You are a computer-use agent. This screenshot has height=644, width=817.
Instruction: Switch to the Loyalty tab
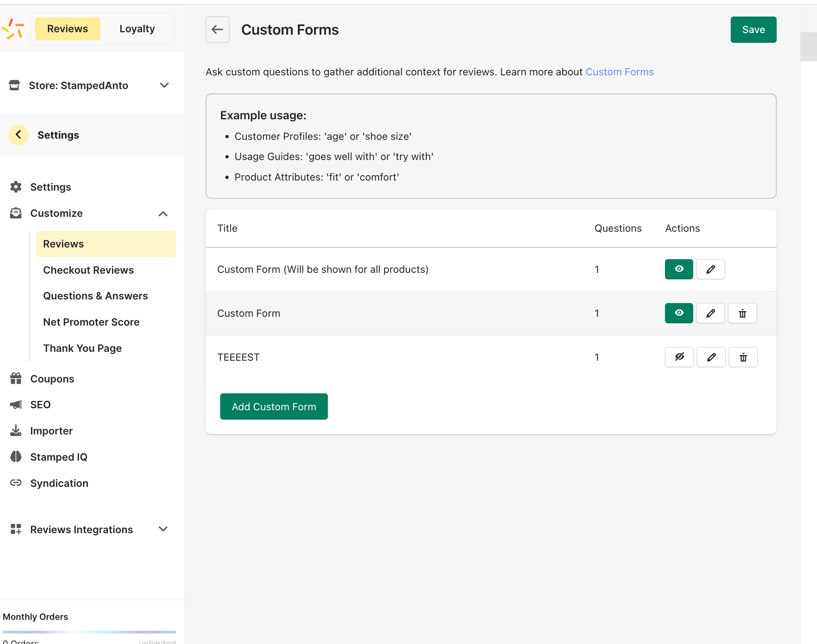(x=137, y=29)
